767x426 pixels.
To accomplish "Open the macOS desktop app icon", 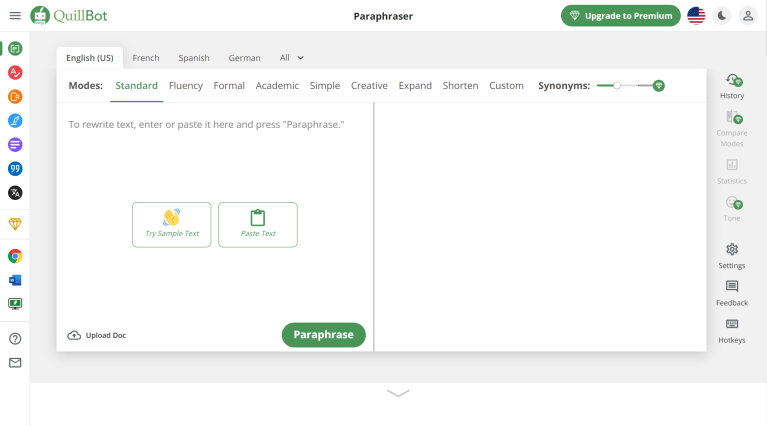I will (x=15, y=304).
